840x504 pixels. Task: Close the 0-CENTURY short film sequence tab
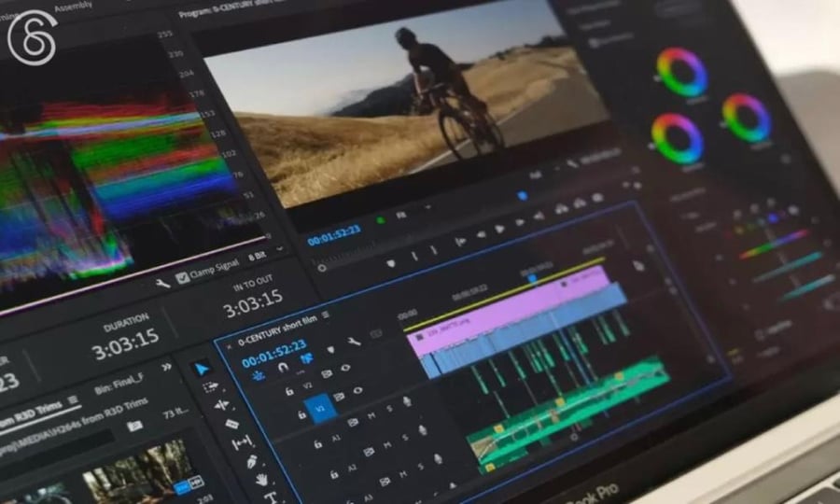pyautogui.click(x=229, y=347)
